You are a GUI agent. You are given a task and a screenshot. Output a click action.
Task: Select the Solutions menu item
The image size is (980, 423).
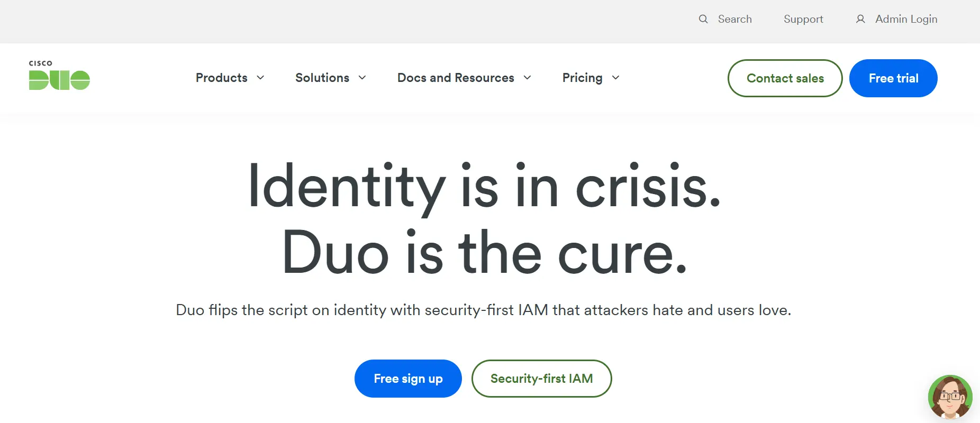(x=322, y=78)
